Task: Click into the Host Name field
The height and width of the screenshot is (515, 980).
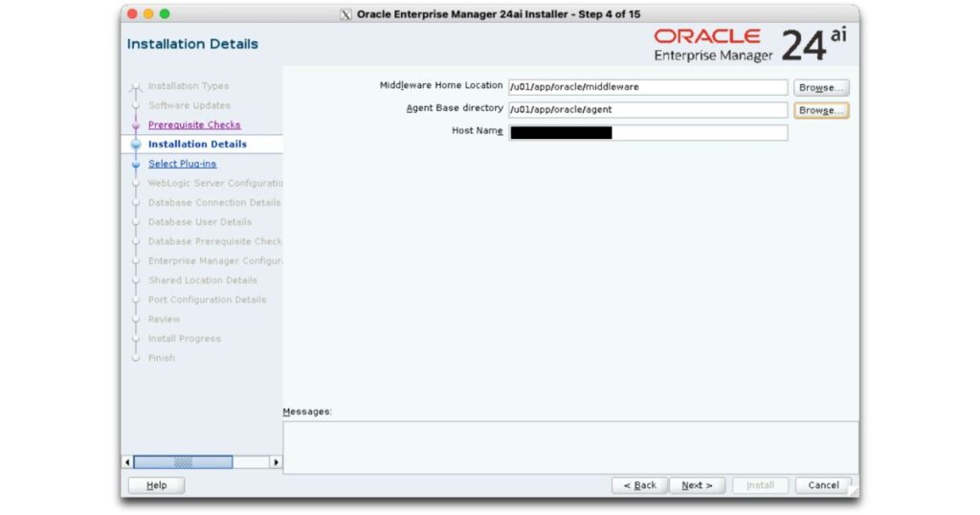Action: 648,132
